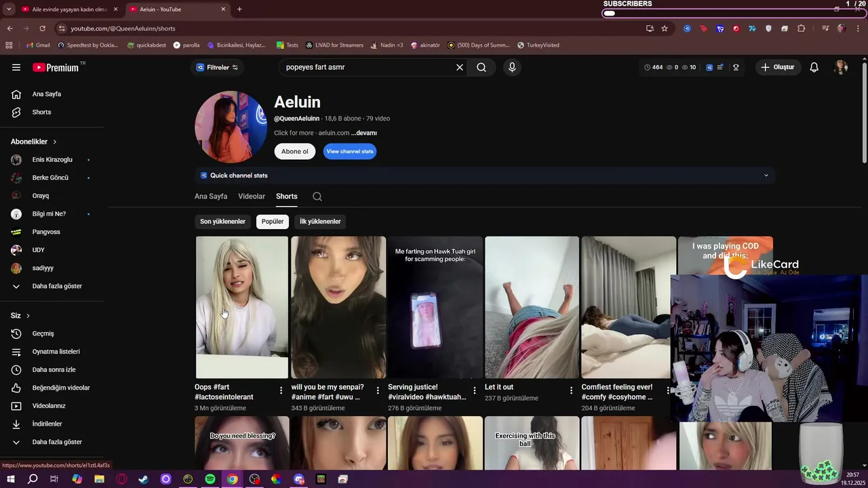The width and height of the screenshot is (868, 488).
Task: Select the 'Son yüklenenler' sort chip
Action: click(222, 222)
